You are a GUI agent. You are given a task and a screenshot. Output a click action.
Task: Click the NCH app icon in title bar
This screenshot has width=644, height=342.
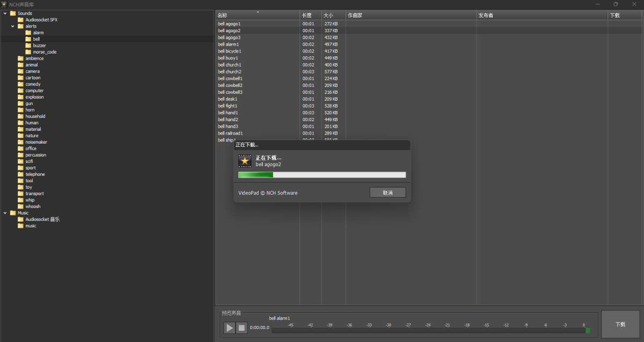coord(4,4)
